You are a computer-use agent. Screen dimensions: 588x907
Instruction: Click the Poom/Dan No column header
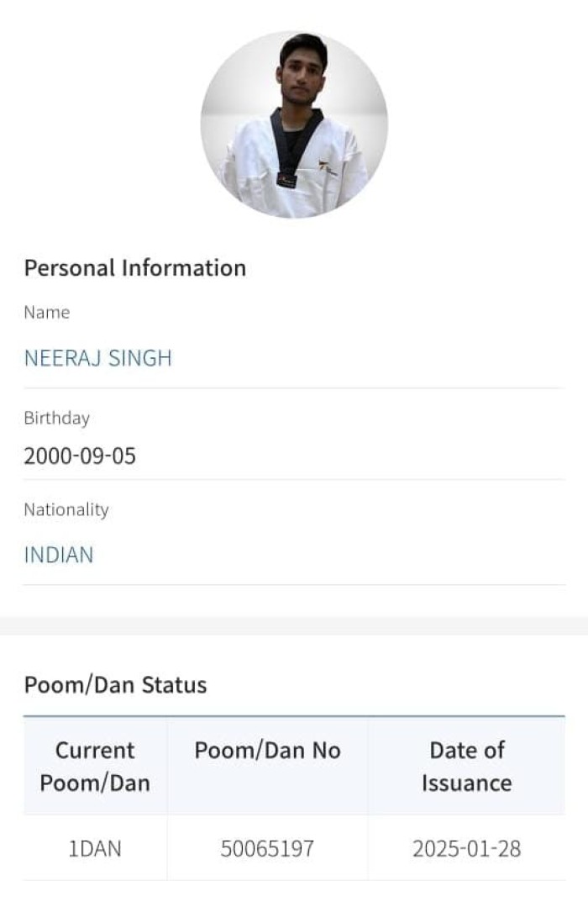point(267,751)
